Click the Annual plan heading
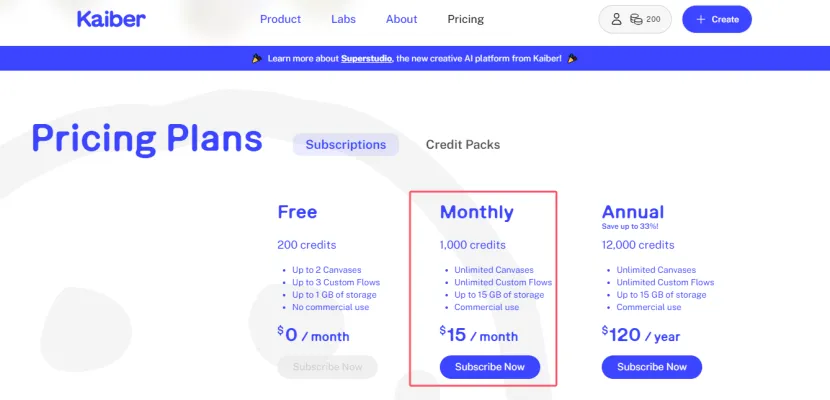The height and width of the screenshot is (400, 830). pyautogui.click(x=633, y=212)
